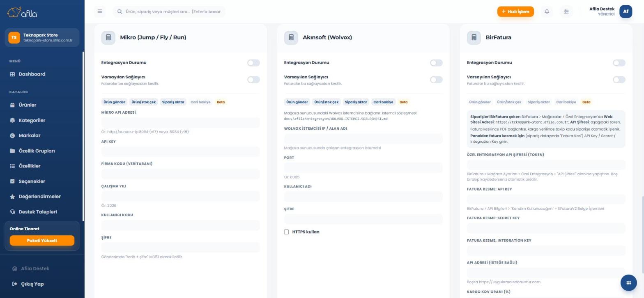Open the settings sliders icon in header
This screenshot has width=644, height=298.
566,11
